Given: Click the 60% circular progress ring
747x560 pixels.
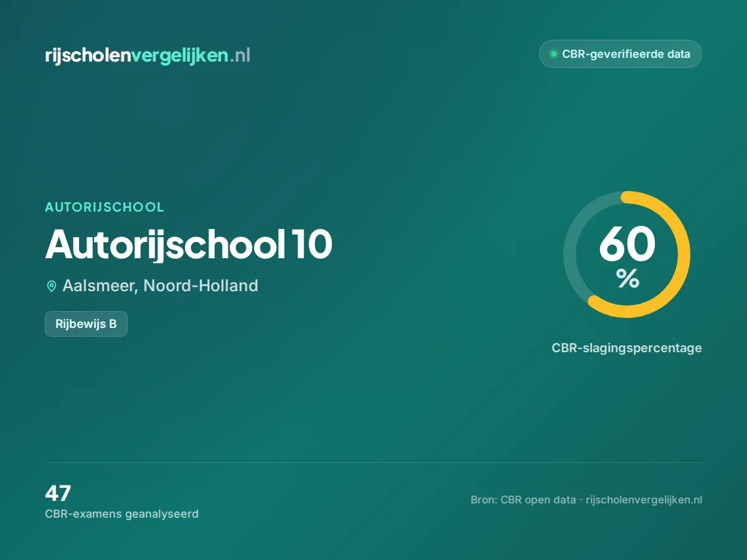Looking at the screenshot, I should (x=627, y=254).
